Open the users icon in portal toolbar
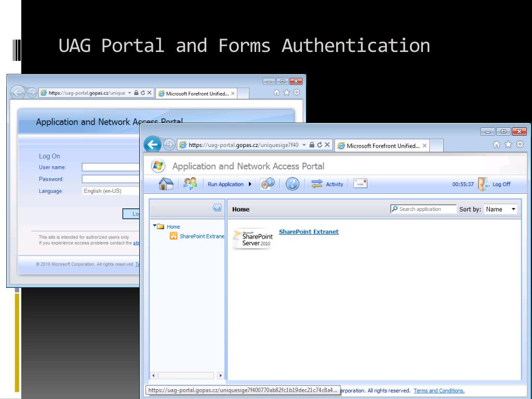The height and width of the screenshot is (399, 532). [190, 184]
